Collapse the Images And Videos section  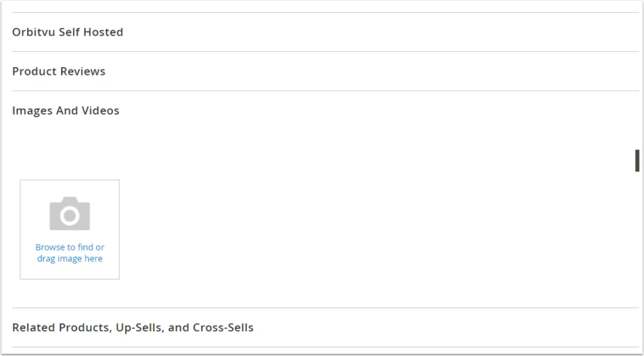click(x=325, y=111)
